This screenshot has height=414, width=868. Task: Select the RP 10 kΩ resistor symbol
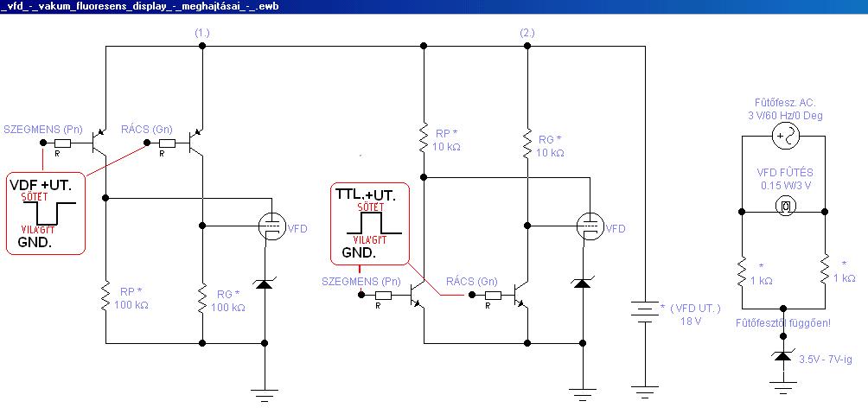coord(424,139)
